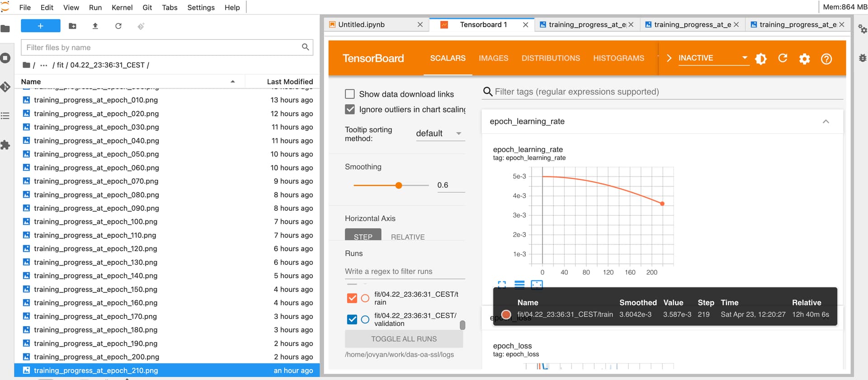Screen dimensions: 868x380
Task: Open the Git sidebar panel
Action: [5, 86]
